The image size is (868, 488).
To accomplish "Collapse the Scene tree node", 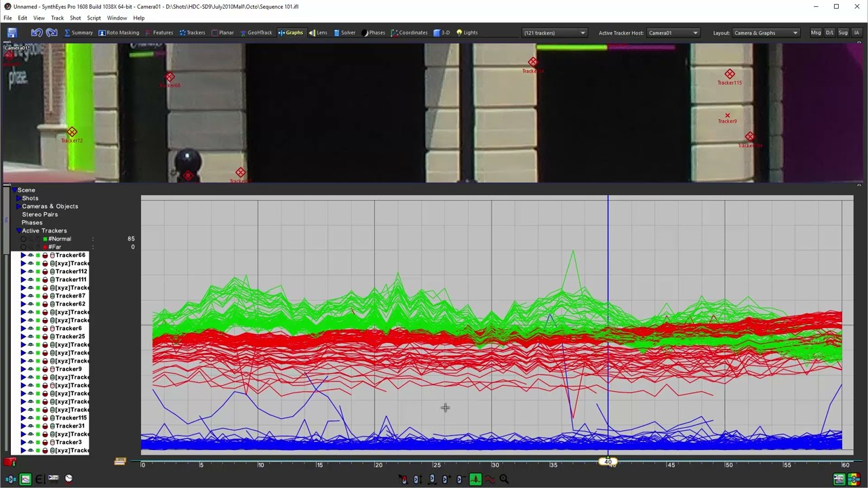I will [x=13, y=190].
